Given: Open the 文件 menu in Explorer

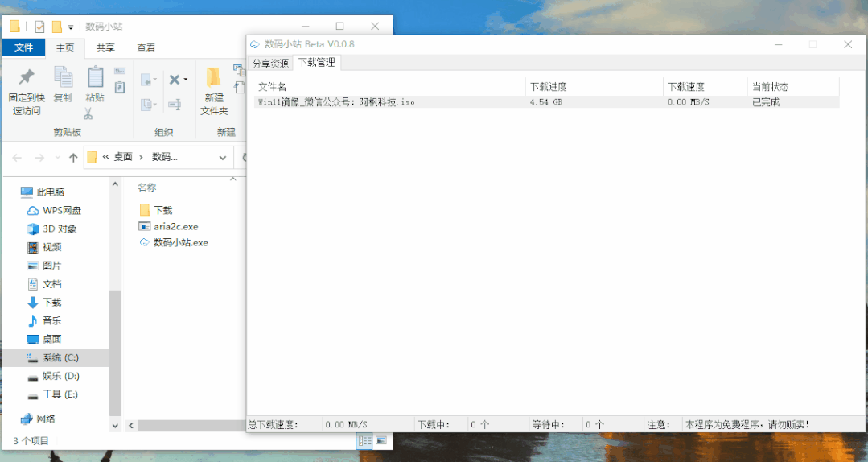Looking at the screenshot, I should click(24, 47).
